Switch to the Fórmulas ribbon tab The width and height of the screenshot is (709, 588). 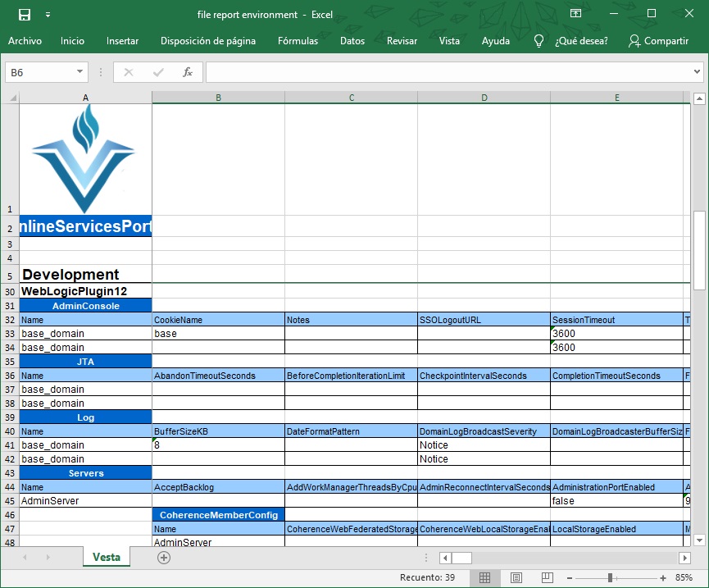pos(298,40)
